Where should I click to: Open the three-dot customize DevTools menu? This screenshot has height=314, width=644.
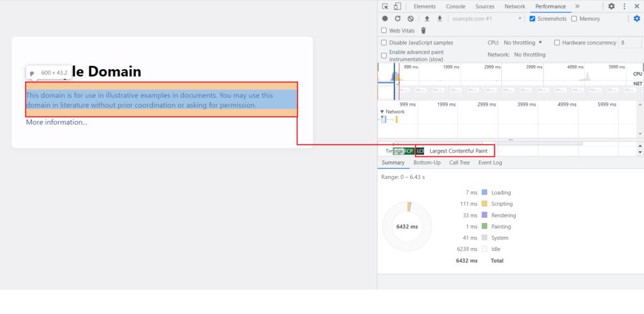pyautogui.click(x=625, y=6)
